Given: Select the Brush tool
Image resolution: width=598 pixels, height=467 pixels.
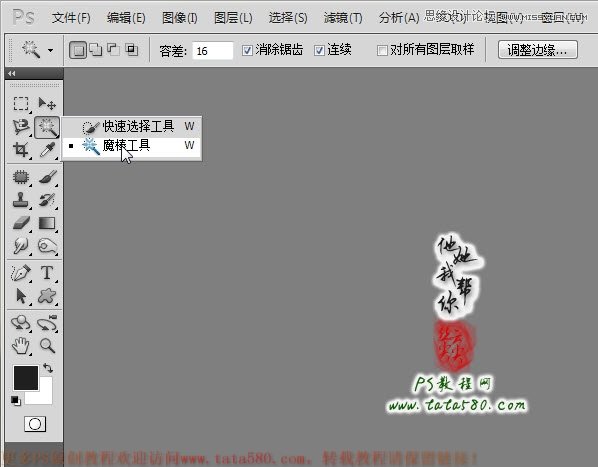Looking at the screenshot, I should [x=47, y=177].
